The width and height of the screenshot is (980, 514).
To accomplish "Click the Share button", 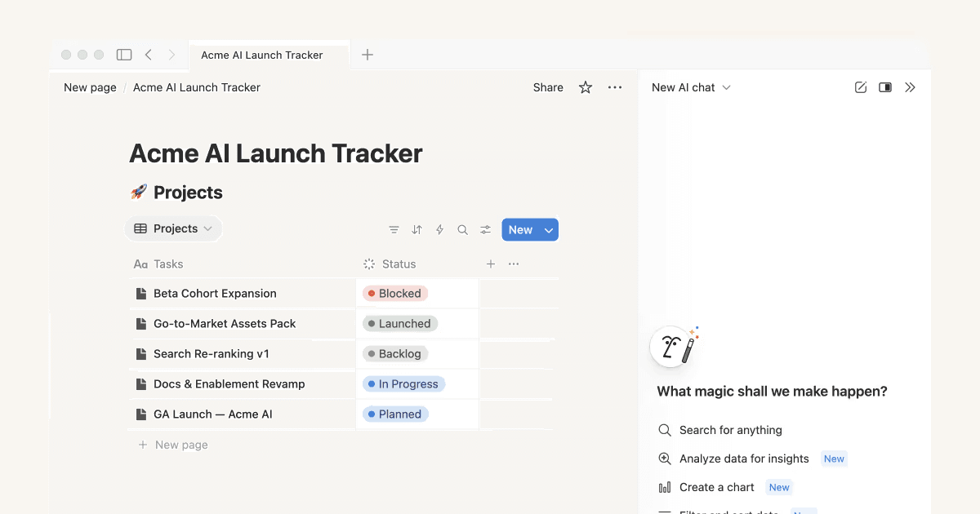I will point(548,87).
